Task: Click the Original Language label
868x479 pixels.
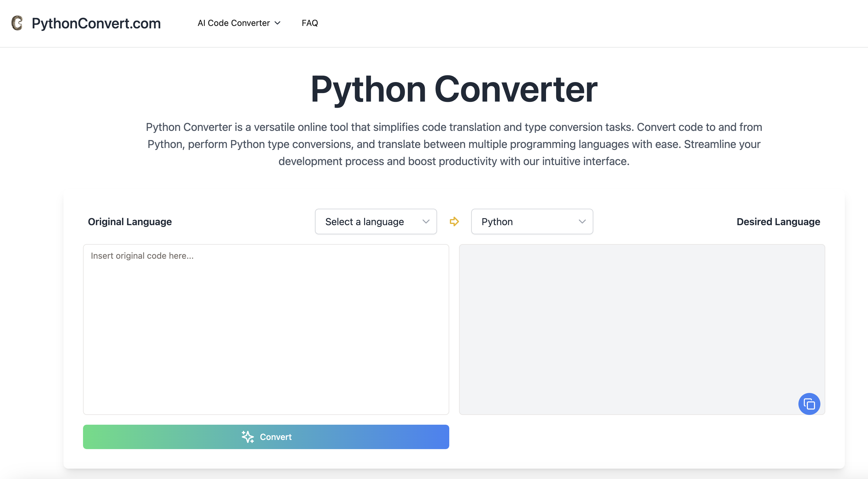Action: 130,221
